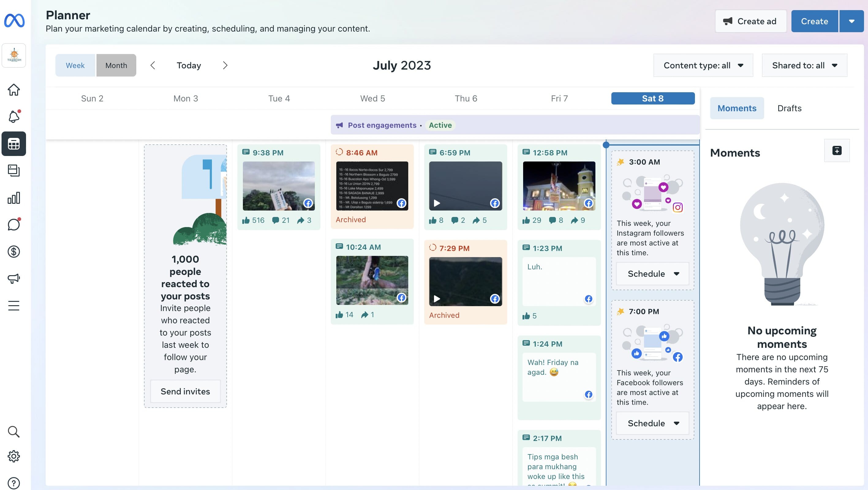Open Schedule dropdown for 3:00 AM suggestion
The width and height of the screenshot is (868, 490).
(653, 274)
